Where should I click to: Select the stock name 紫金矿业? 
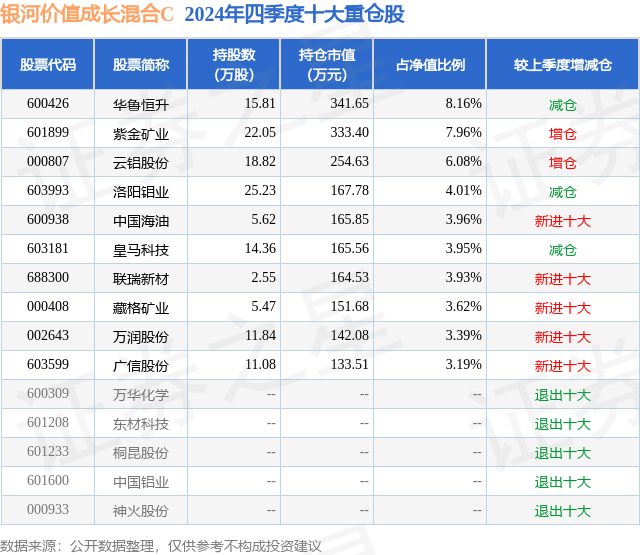pyautogui.click(x=141, y=134)
